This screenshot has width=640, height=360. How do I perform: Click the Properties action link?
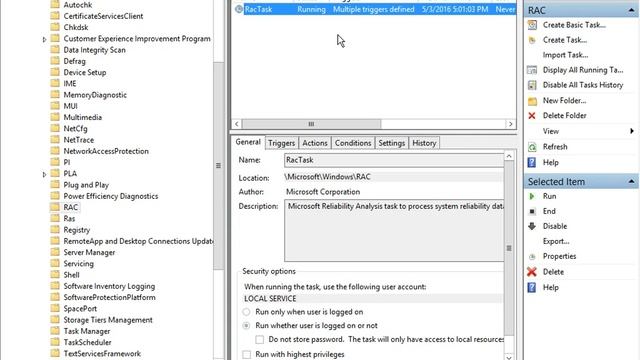(559, 256)
